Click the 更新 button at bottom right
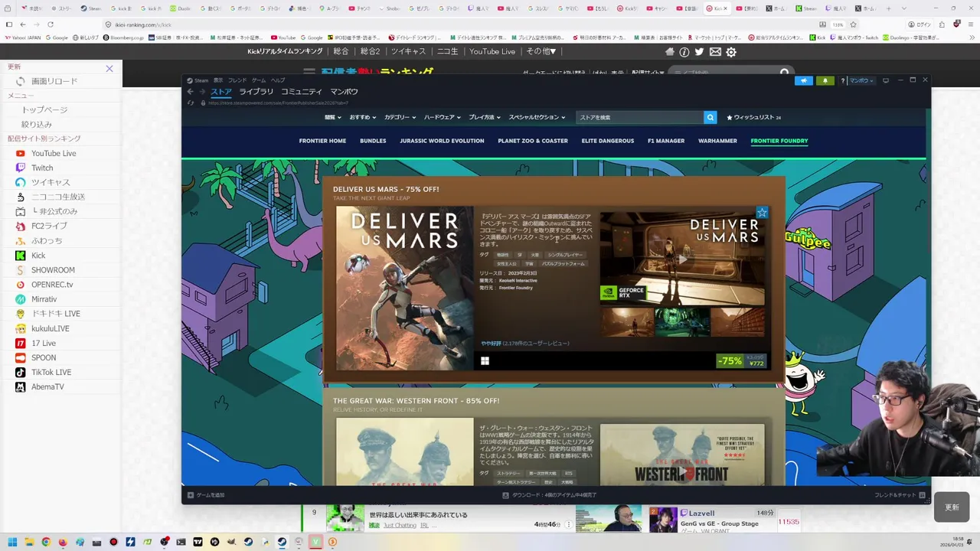This screenshot has height=551, width=980. (x=952, y=507)
